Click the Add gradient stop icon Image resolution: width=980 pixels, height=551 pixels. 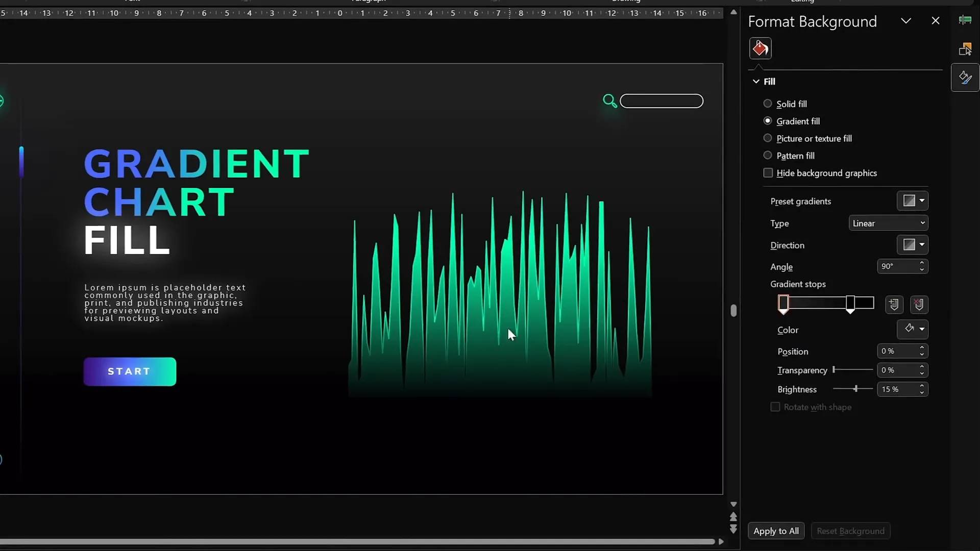tap(894, 305)
